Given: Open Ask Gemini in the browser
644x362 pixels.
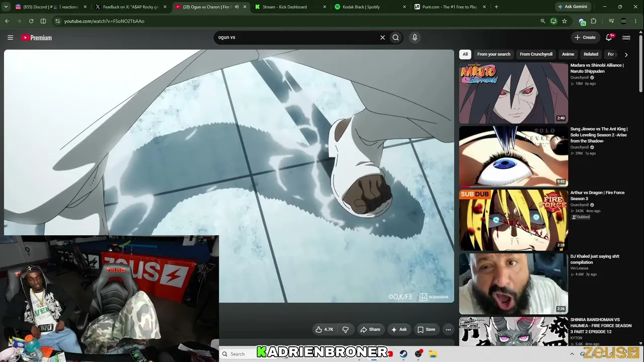Looking at the screenshot, I should (x=573, y=7).
